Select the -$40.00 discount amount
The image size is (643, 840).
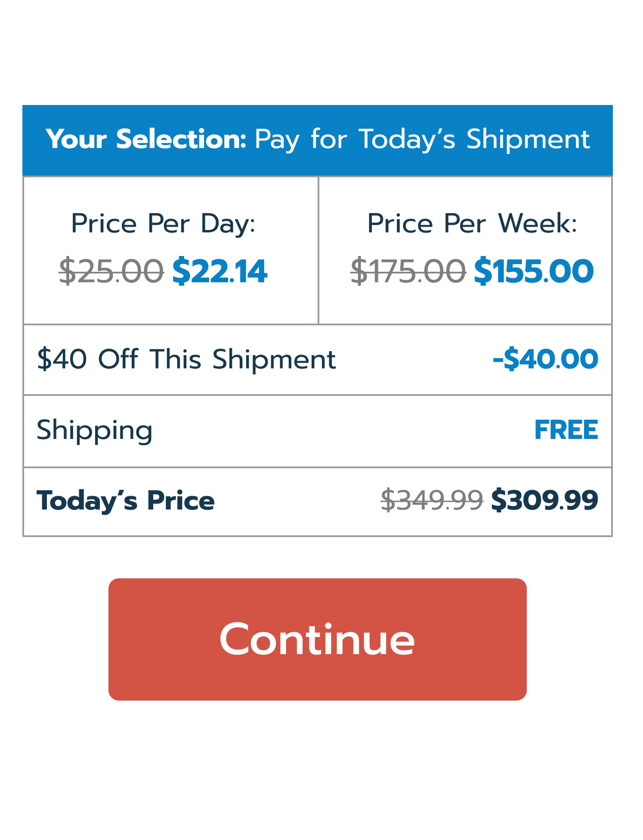545,359
